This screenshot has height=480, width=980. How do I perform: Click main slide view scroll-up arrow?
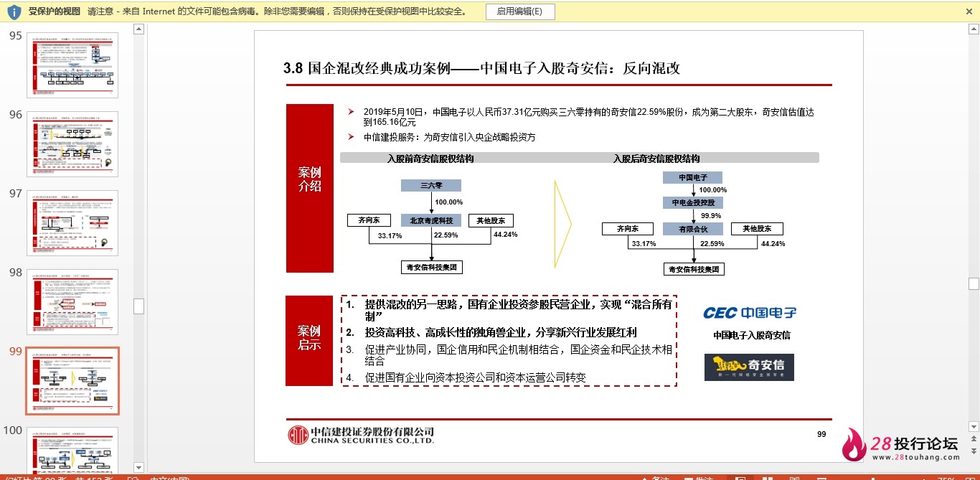(x=974, y=29)
